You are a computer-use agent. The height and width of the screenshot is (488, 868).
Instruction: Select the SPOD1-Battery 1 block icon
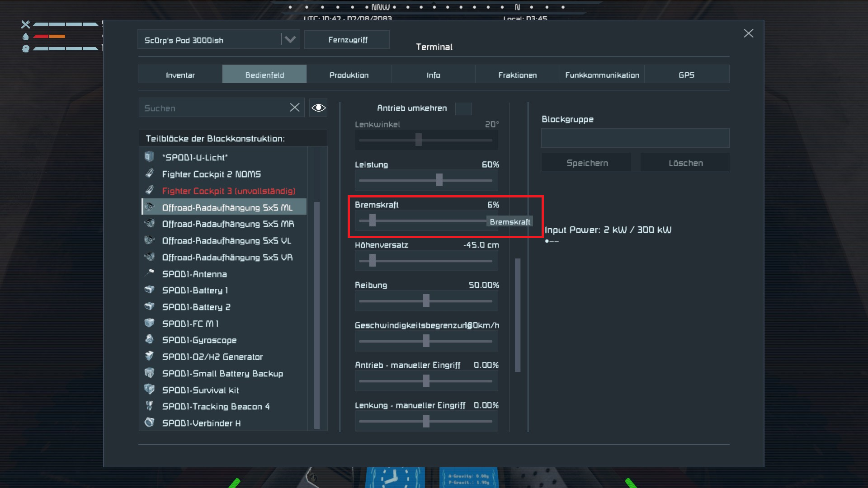pos(149,290)
